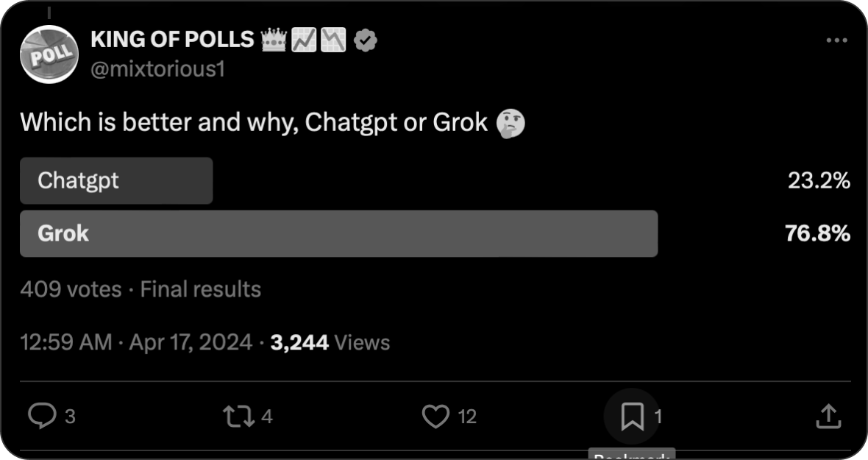Open the more options three-dot menu
This screenshot has height=460, width=868.
(x=836, y=40)
